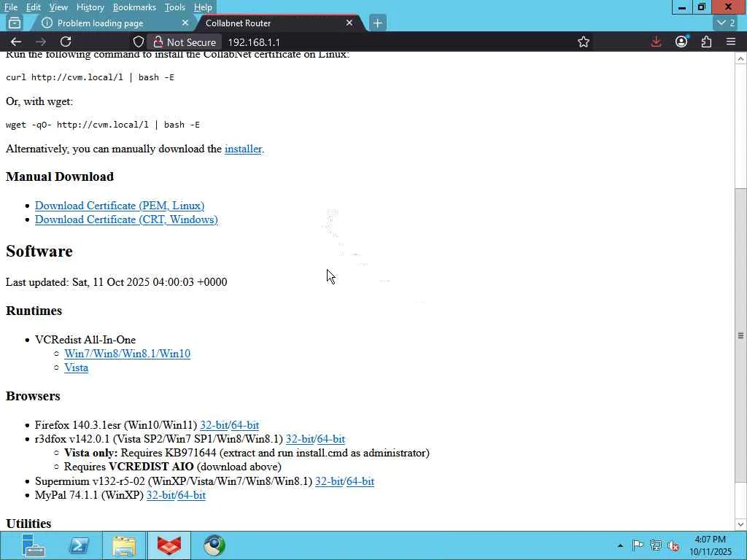Image resolution: width=747 pixels, height=560 pixels.
Task: Launch PowerShell from the taskbar
Action: point(79,545)
